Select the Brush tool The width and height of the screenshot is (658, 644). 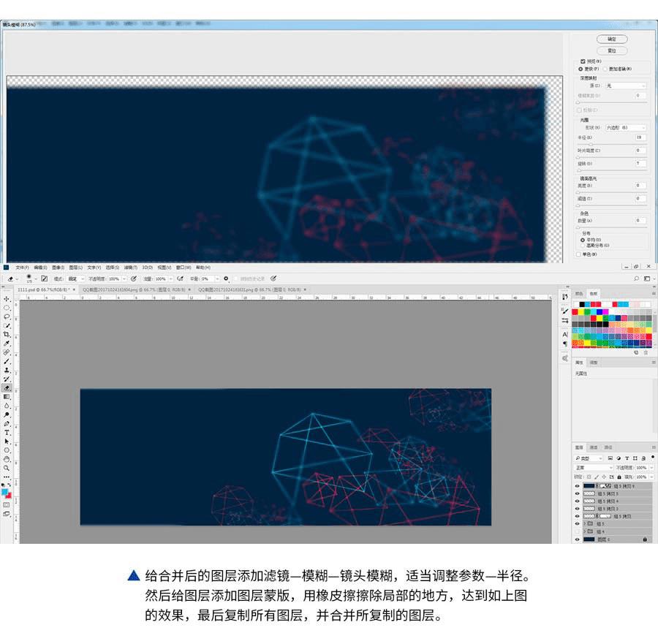click(x=7, y=361)
